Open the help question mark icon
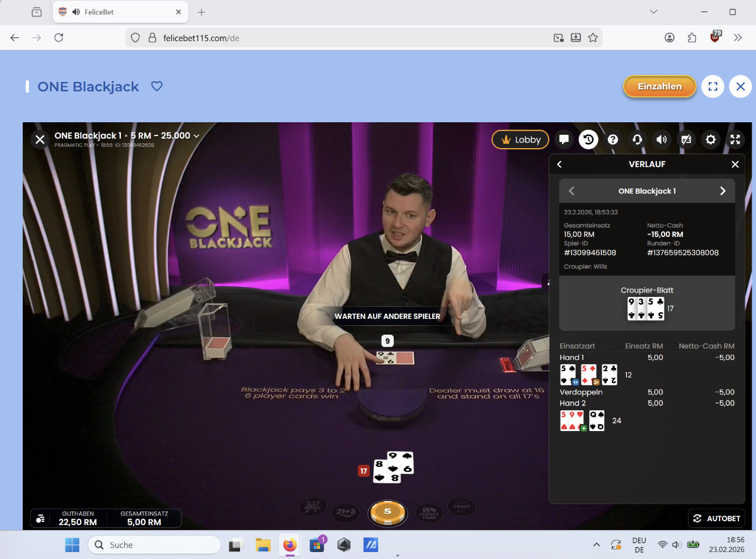The image size is (756, 559). pos(612,140)
